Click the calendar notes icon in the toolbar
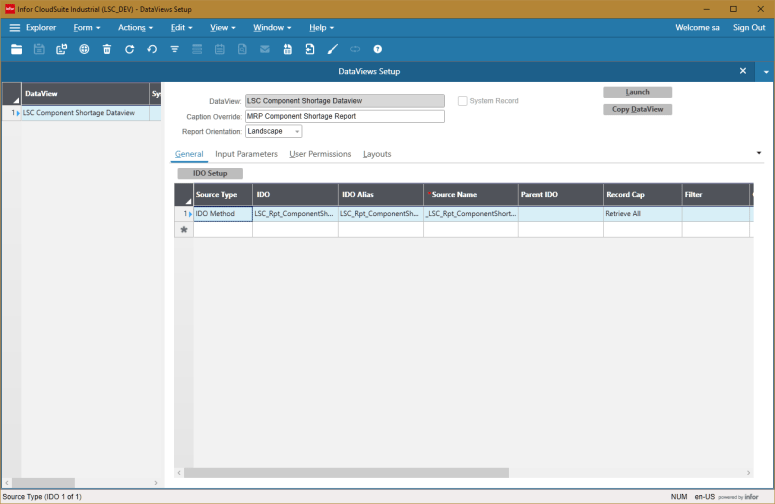This screenshot has width=775, height=504. [219, 49]
